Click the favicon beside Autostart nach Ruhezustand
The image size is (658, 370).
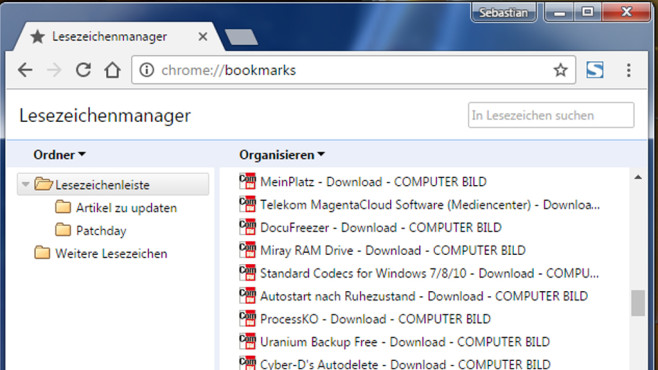click(248, 295)
